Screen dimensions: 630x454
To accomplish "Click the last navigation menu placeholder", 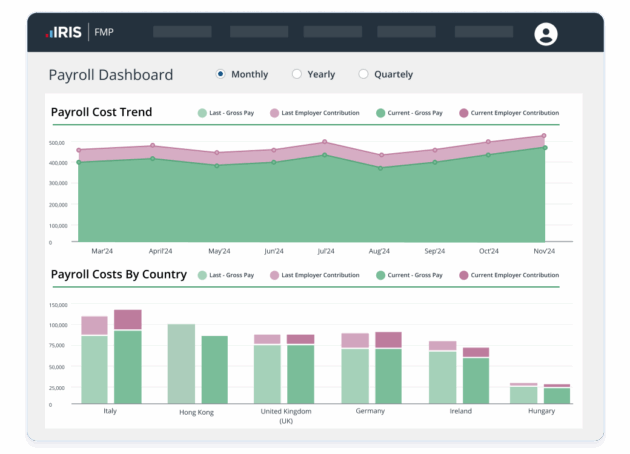I will click(x=483, y=32).
